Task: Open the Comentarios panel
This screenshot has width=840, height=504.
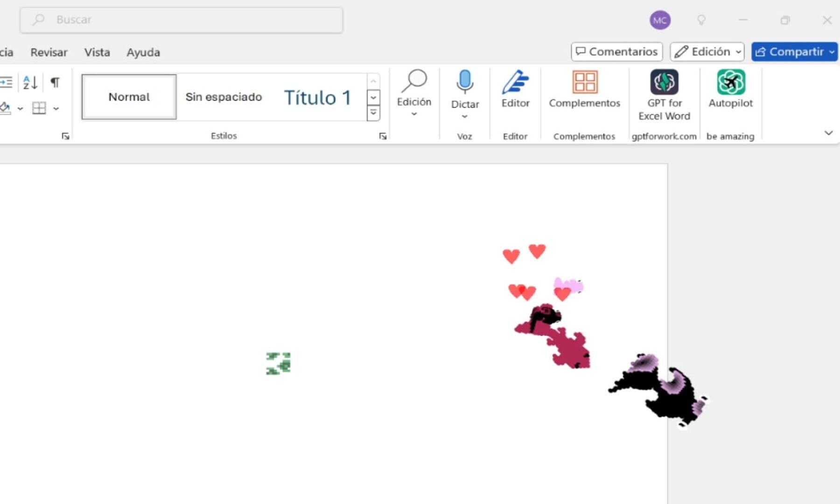Action: [x=616, y=51]
